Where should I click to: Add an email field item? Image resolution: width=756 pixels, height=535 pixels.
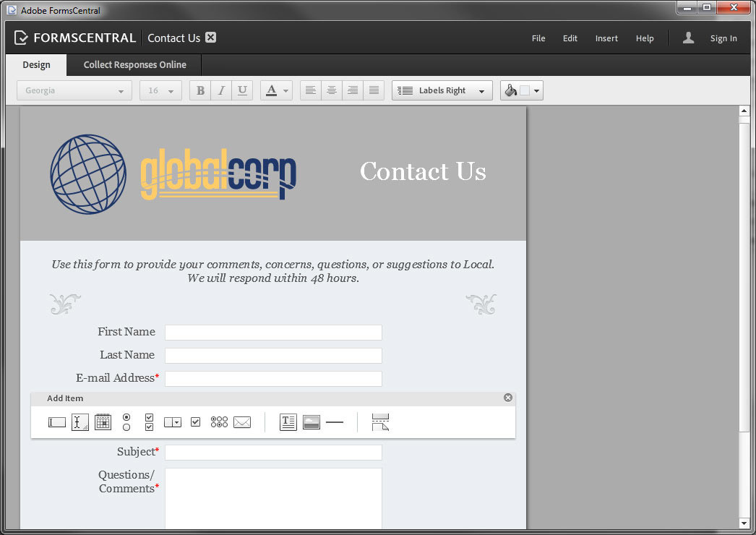pyautogui.click(x=242, y=423)
